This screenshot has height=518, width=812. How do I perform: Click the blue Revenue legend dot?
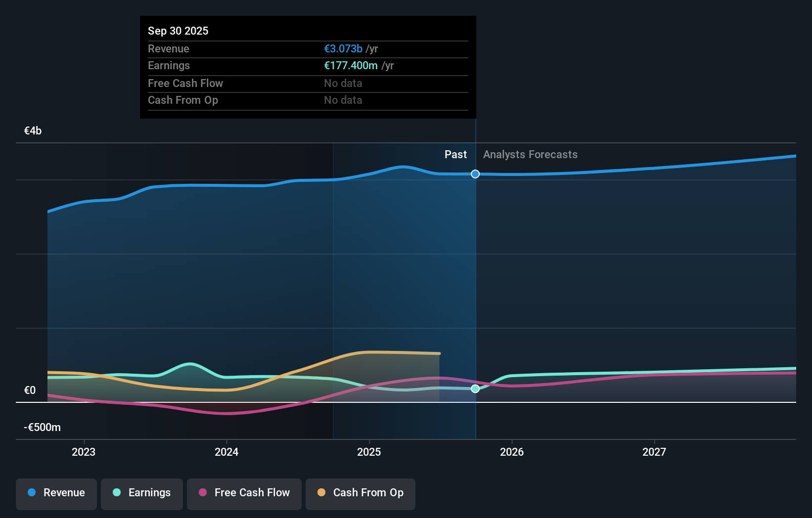(x=32, y=493)
